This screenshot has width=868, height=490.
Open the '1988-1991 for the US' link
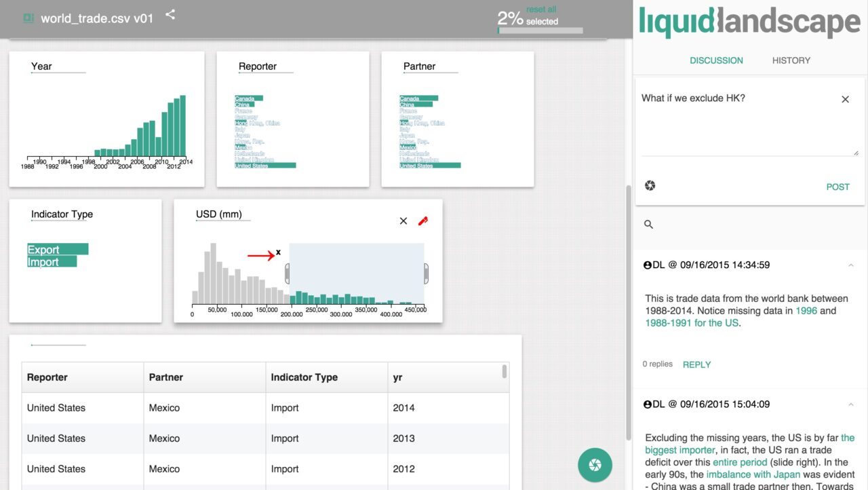692,323
